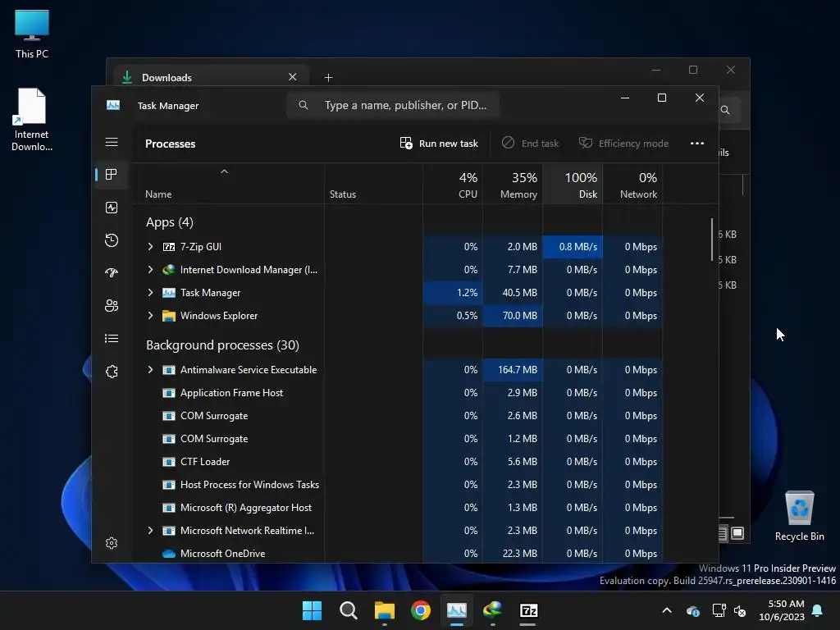This screenshot has height=630, width=840.
Task: Open Details list icon in sidebar
Action: coord(112,339)
